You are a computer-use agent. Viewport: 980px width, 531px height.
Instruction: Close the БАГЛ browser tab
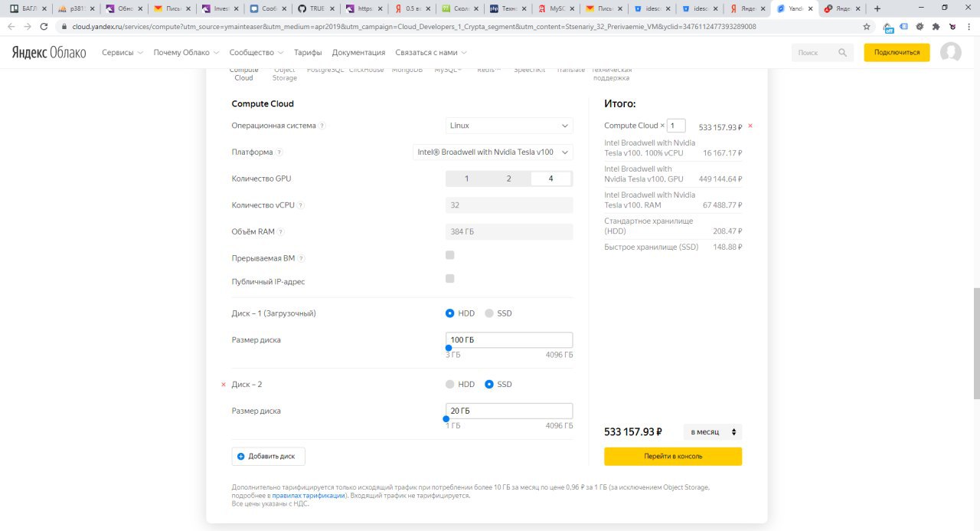(44, 9)
